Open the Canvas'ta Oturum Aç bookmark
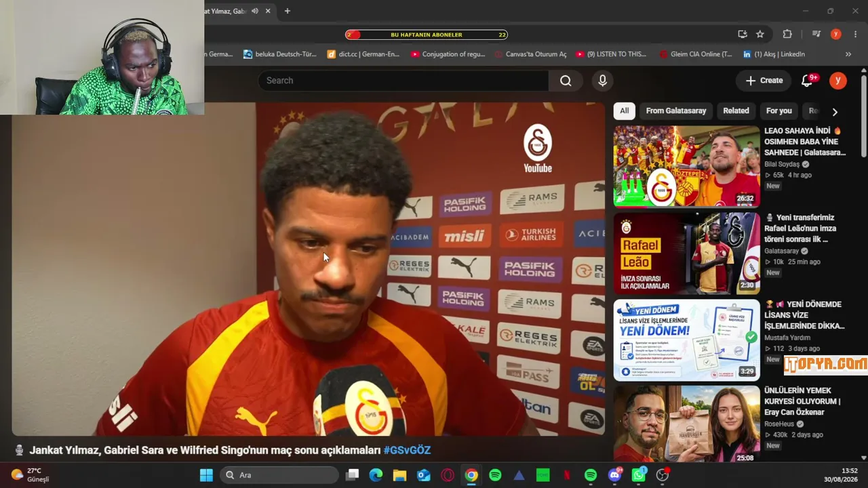 click(530, 54)
